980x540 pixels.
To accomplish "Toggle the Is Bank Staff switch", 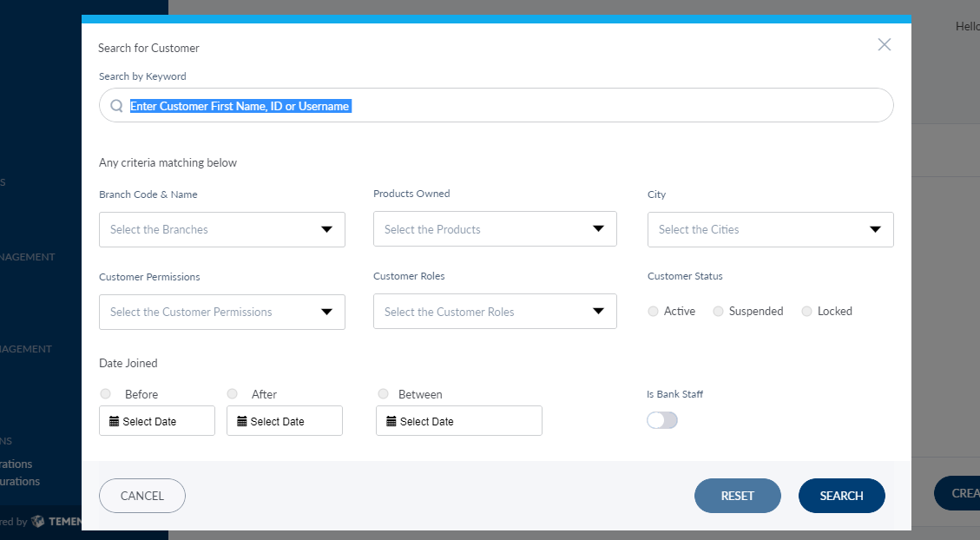I will click(x=661, y=420).
